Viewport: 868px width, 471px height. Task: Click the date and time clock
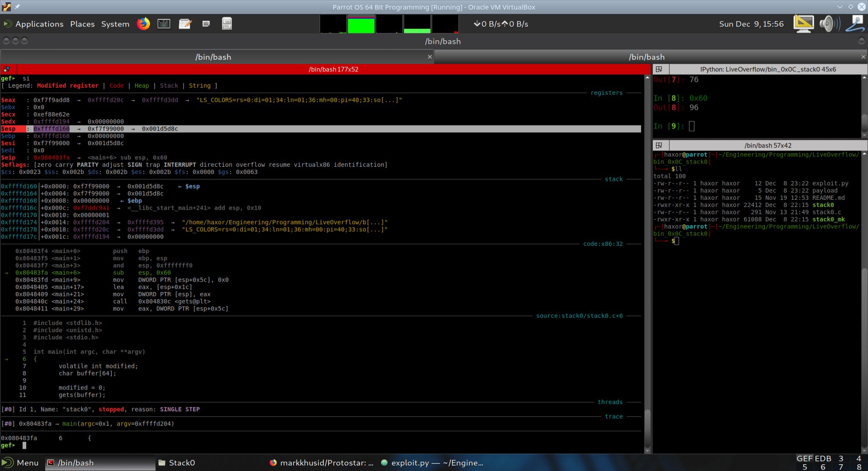coord(751,24)
